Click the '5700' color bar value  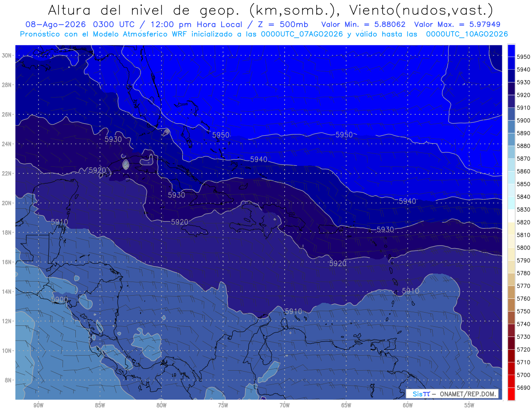click(524, 375)
